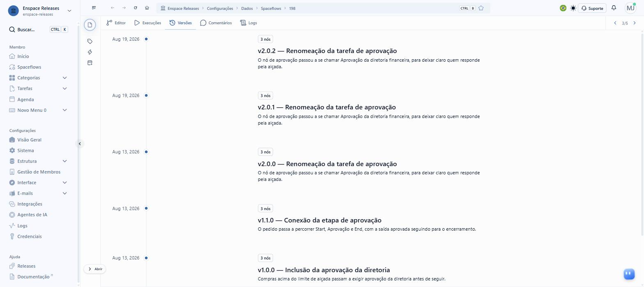The height and width of the screenshot is (287, 644).
Task: Open Agentes de IA in the sidebar
Action: [32, 215]
